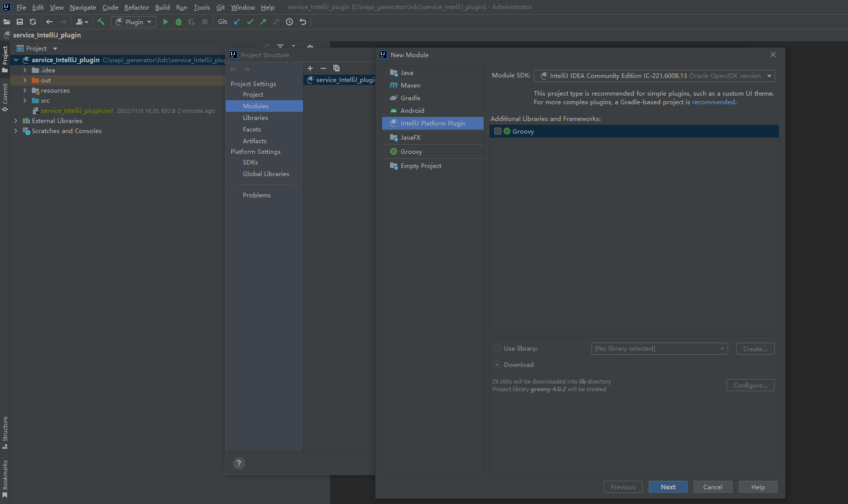Click the Help button in New Module
848x504 pixels.
758,487
